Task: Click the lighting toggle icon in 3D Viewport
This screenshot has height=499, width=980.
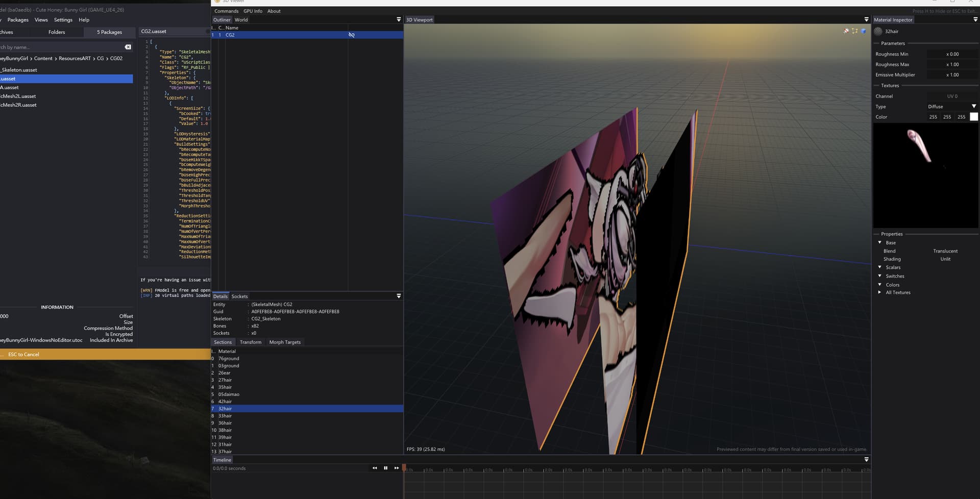Action: pos(846,31)
